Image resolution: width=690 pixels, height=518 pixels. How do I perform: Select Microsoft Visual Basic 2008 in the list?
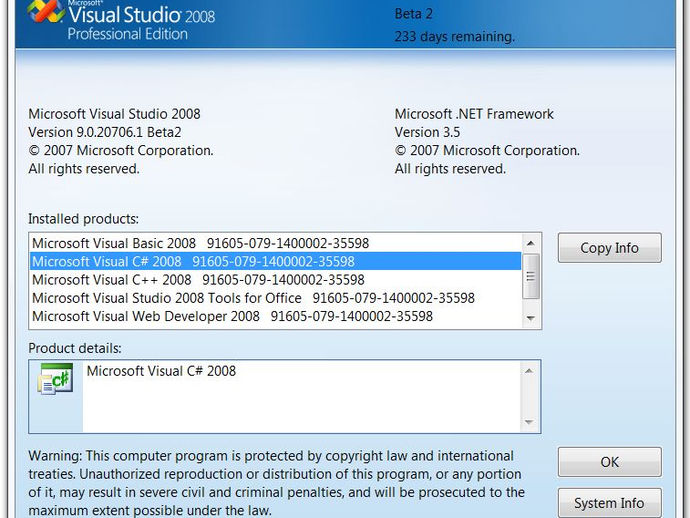click(x=275, y=243)
